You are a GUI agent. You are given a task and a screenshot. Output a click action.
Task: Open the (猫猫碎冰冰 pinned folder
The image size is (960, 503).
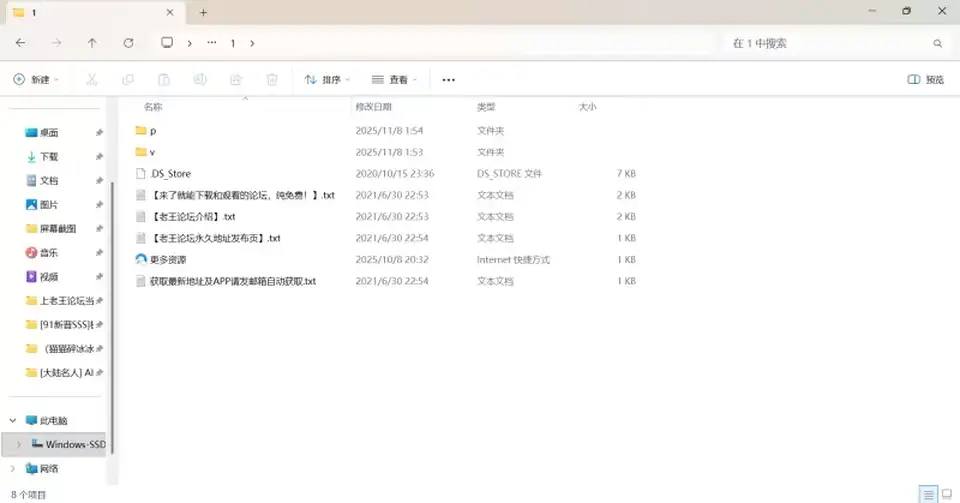point(69,348)
